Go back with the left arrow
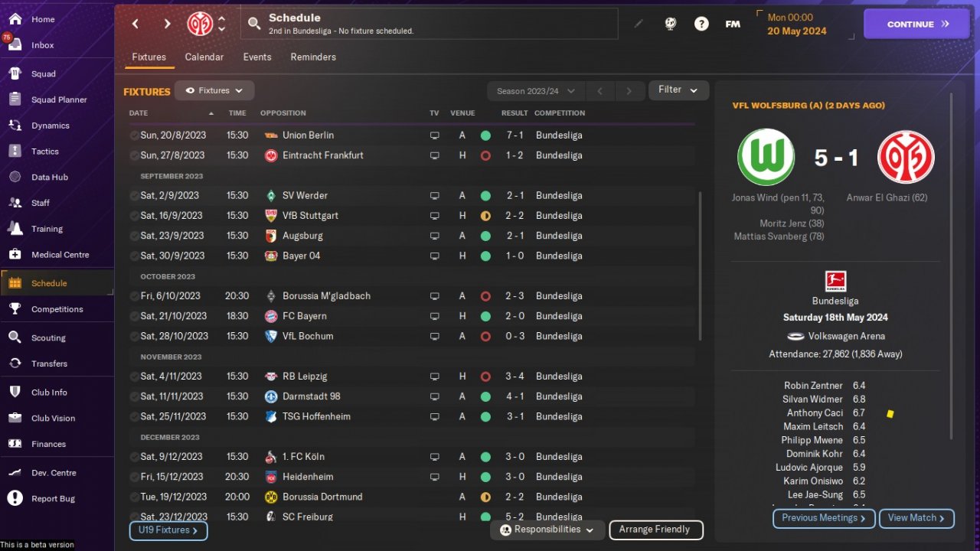The image size is (980, 551). [x=136, y=24]
